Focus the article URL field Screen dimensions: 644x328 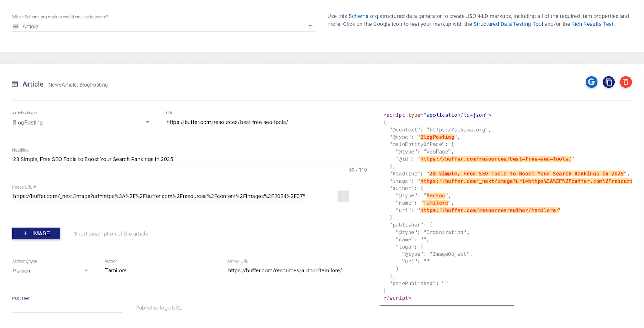(266, 122)
